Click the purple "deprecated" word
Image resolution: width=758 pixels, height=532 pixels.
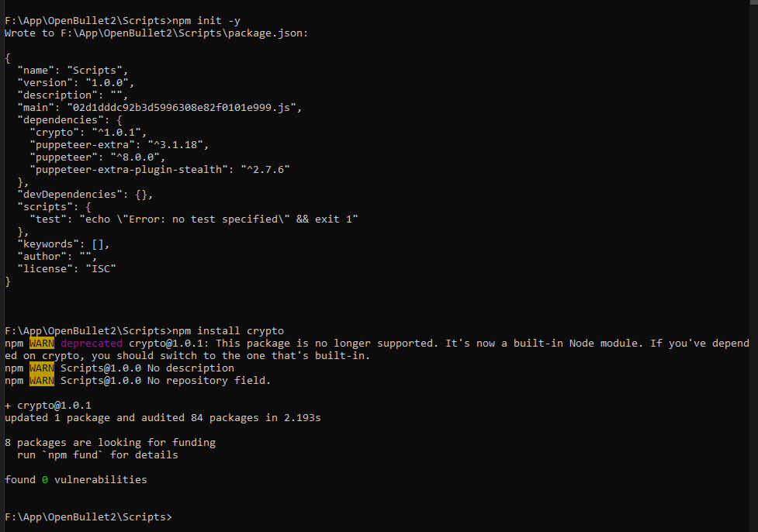(x=92, y=344)
